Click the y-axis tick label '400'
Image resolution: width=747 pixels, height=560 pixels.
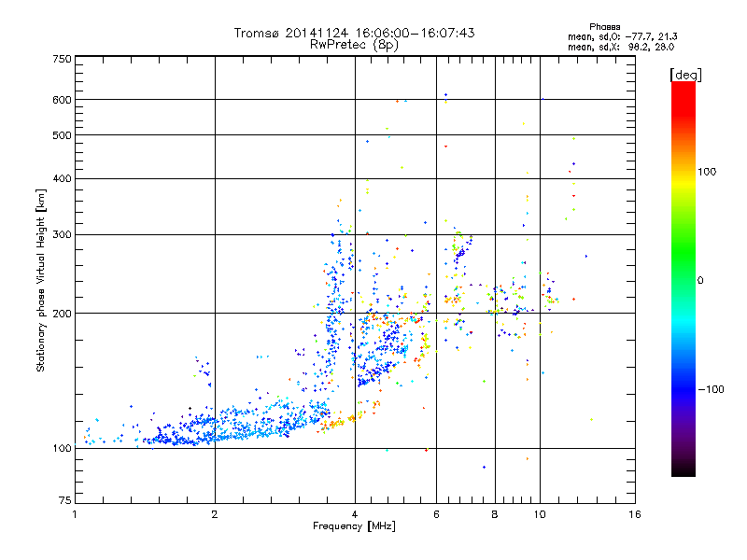63,179
